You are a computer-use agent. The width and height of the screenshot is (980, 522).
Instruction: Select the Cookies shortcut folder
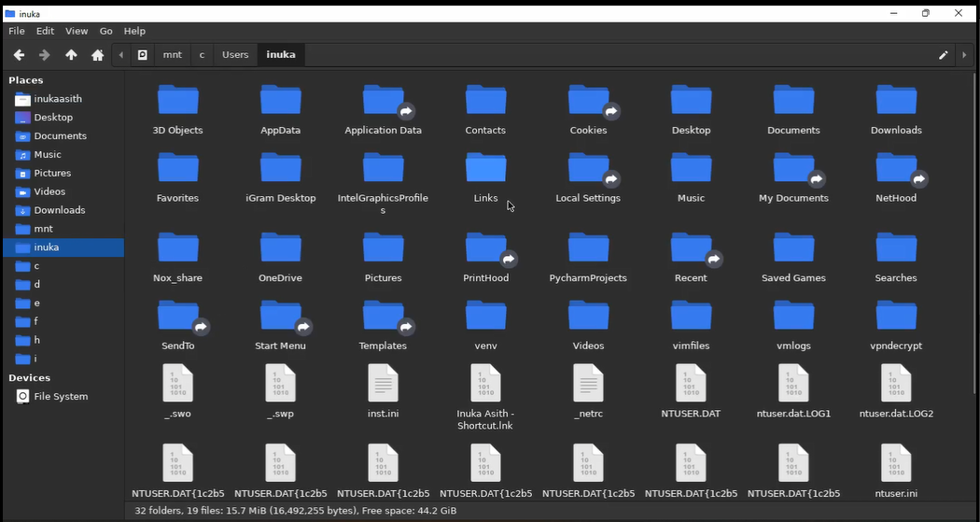(x=588, y=110)
